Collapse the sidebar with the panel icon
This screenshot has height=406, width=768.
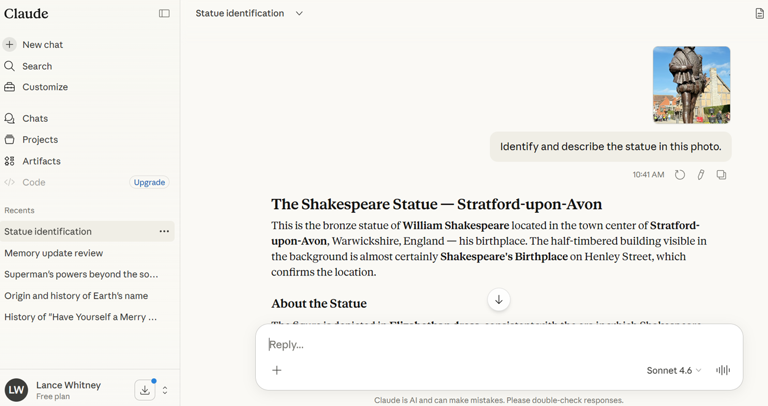pyautogui.click(x=164, y=14)
